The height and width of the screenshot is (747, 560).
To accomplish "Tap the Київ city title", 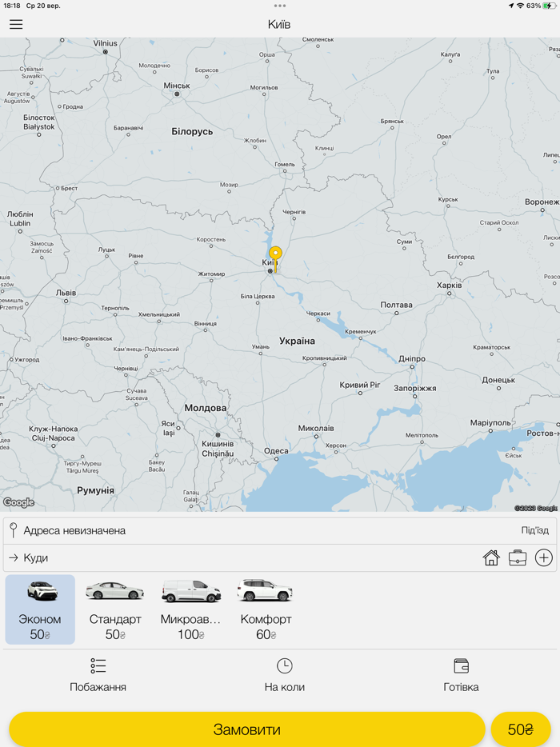I will pos(279,24).
